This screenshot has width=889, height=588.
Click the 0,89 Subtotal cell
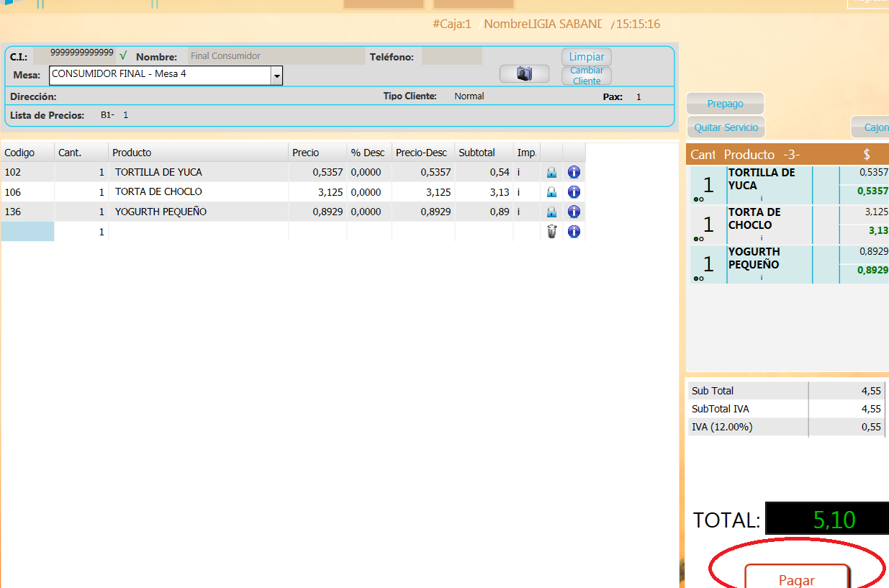pyautogui.click(x=484, y=212)
